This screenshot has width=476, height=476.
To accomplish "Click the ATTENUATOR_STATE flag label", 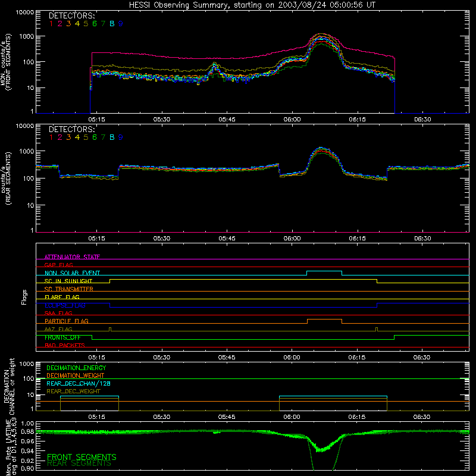I will tap(72, 257).
